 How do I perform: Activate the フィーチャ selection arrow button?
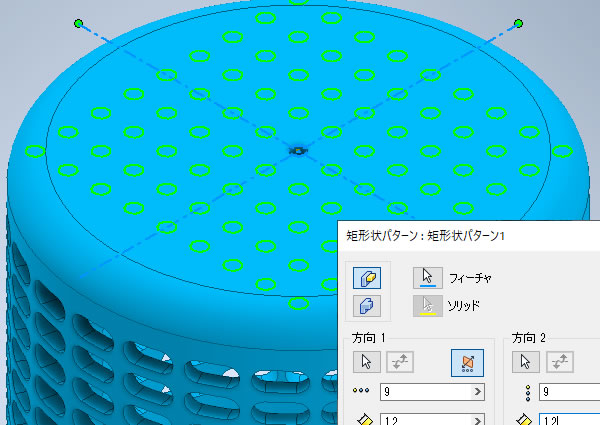pyautogui.click(x=427, y=278)
